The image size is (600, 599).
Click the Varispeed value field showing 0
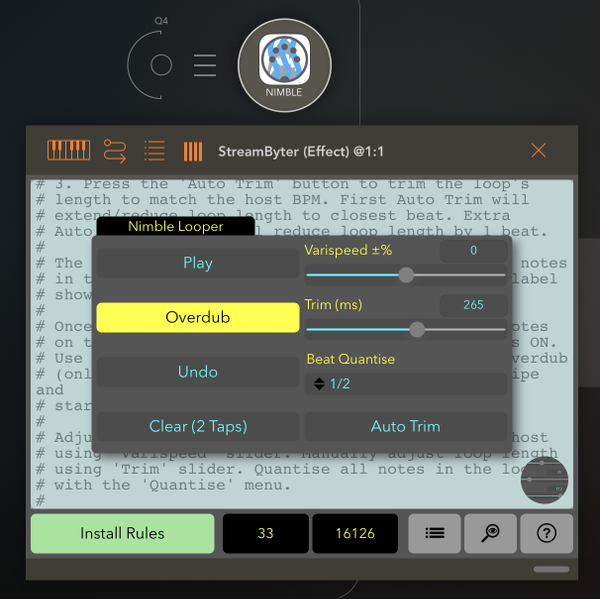pyautogui.click(x=474, y=250)
